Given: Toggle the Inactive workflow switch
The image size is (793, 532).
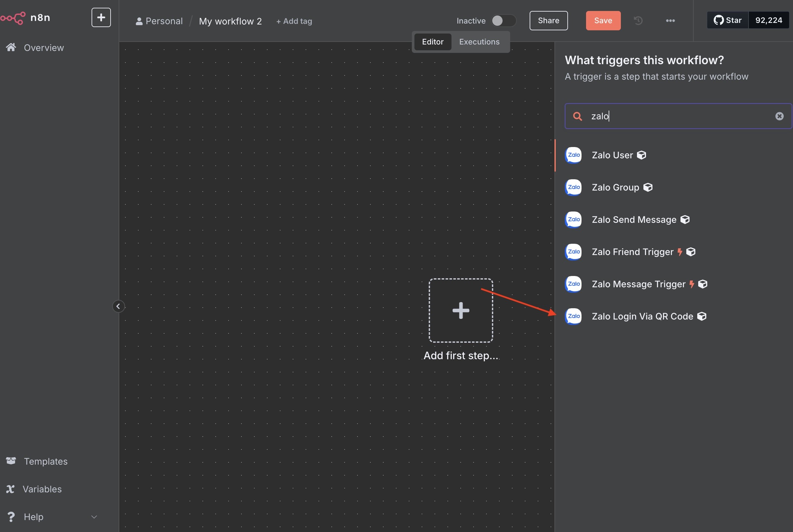Looking at the screenshot, I should click(x=504, y=21).
